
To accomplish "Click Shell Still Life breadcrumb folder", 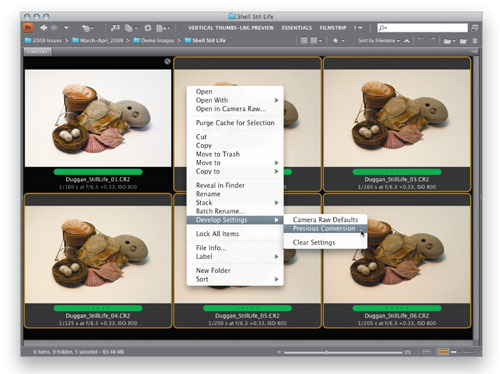I will 205,40.
